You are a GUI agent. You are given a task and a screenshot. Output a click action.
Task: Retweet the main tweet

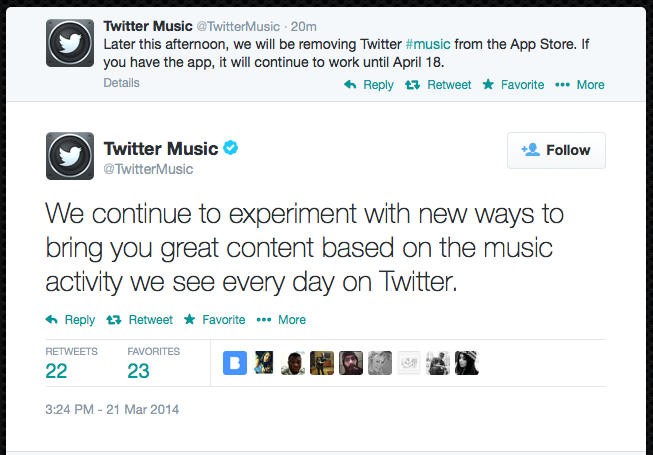139,320
